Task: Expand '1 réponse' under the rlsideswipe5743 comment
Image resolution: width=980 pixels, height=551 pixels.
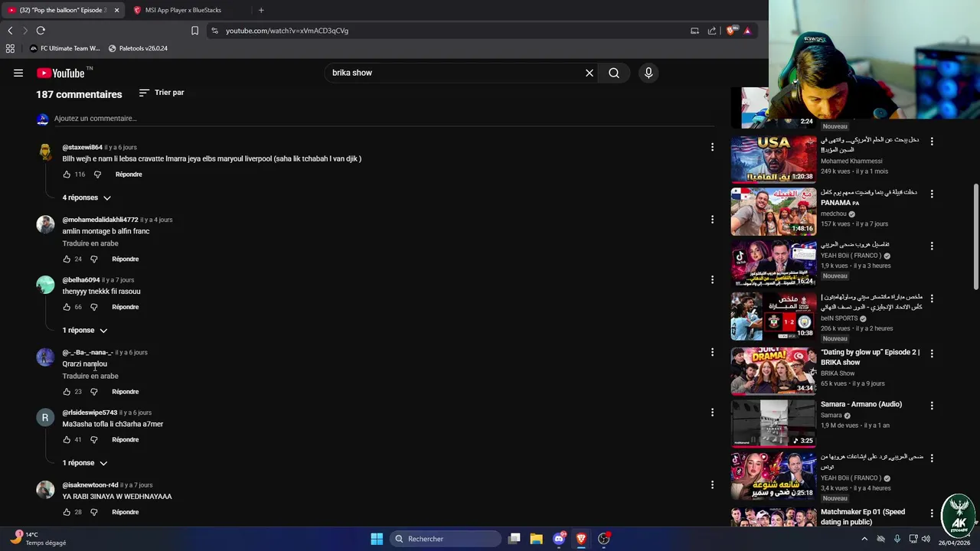Action: coord(85,463)
